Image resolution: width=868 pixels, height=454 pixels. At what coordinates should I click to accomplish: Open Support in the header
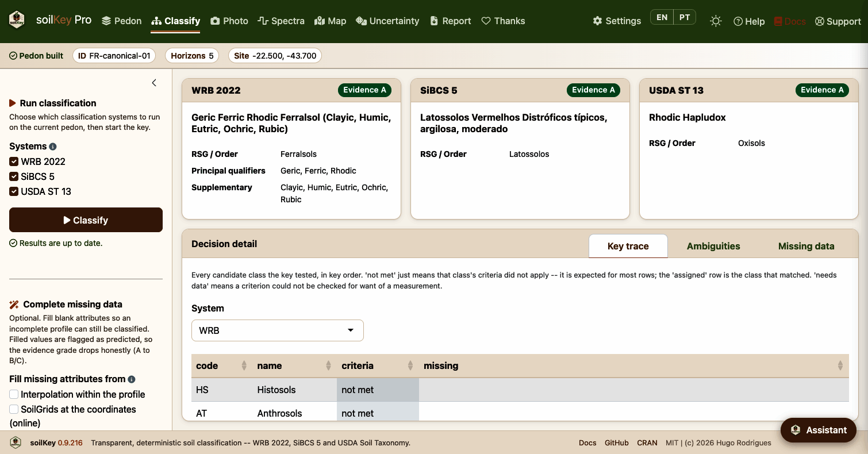pos(838,21)
